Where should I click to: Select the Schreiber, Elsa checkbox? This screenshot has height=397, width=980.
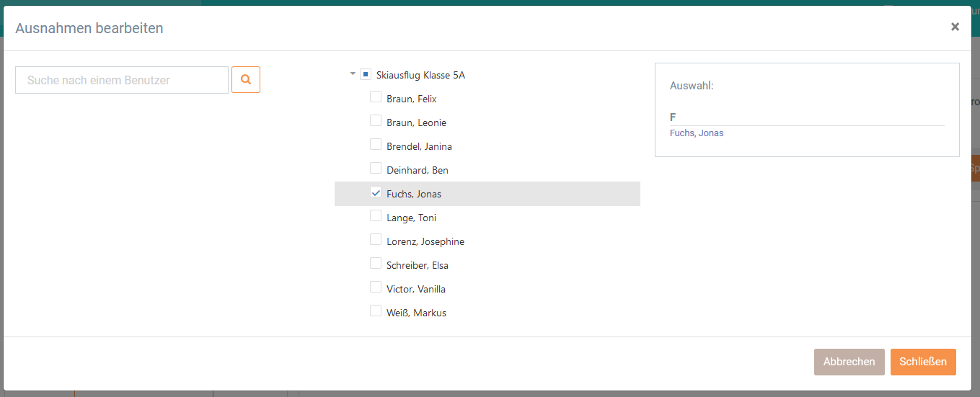click(376, 264)
